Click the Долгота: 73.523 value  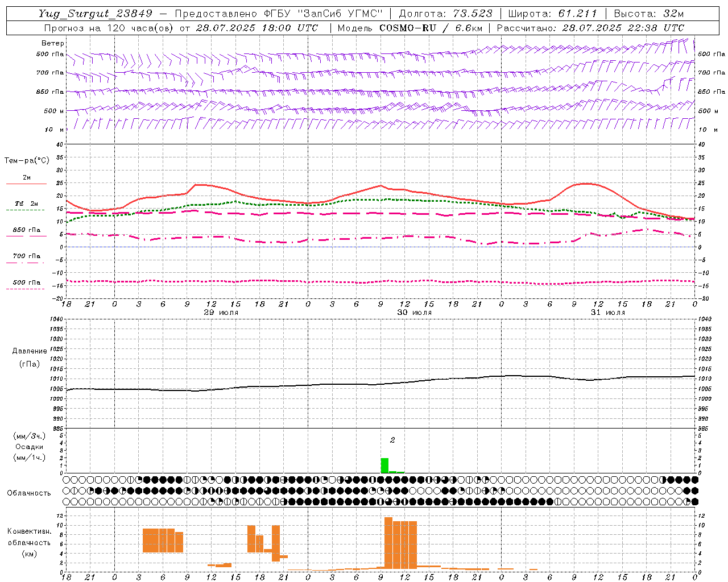pos(446,14)
